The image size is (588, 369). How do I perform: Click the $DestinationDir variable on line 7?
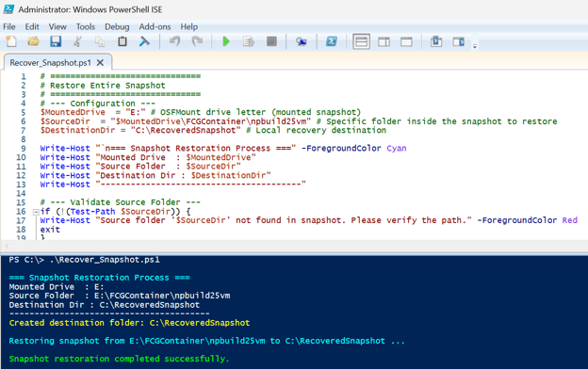point(77,130)
